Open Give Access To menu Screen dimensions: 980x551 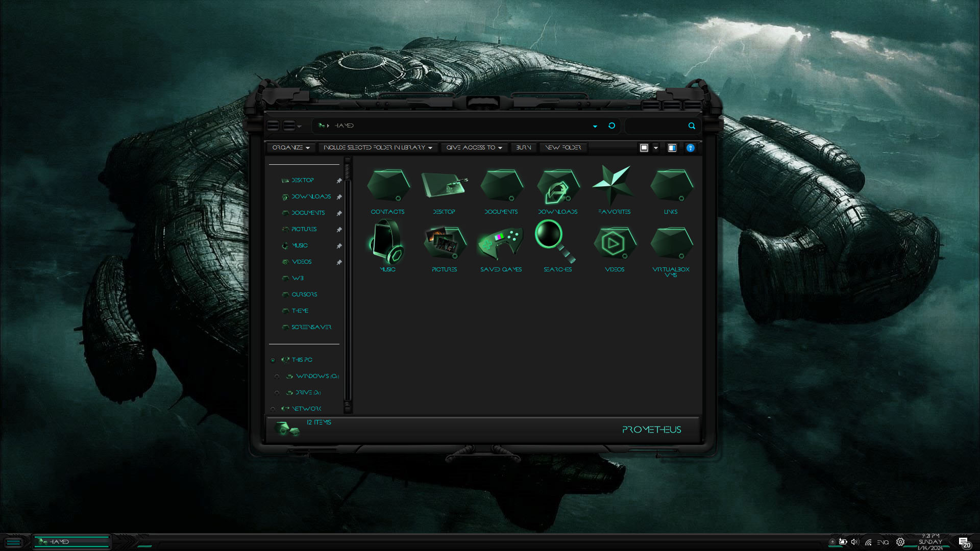pos(474,147)
